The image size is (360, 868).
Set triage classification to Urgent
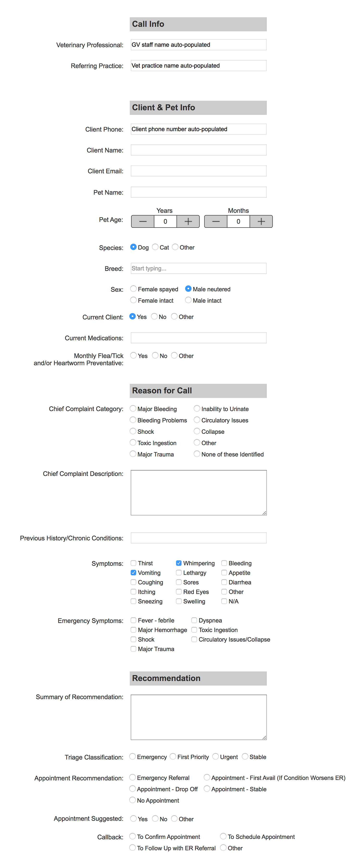click(216, 756)
